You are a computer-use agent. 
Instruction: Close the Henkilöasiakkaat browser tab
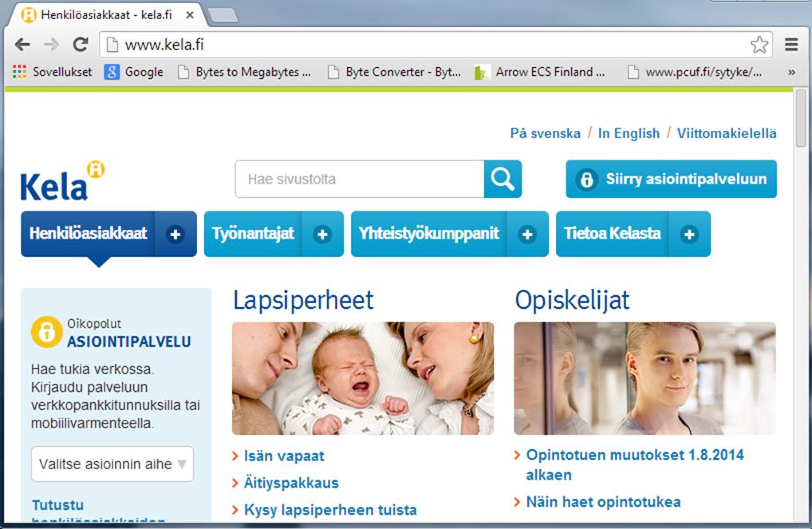(190, 15)
